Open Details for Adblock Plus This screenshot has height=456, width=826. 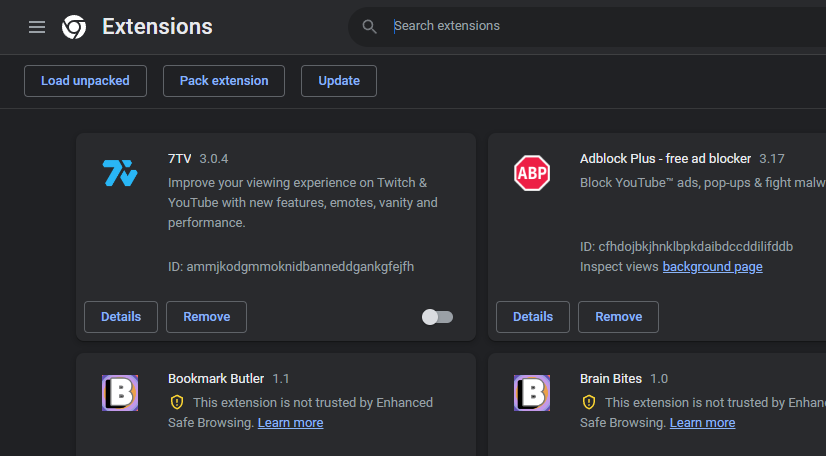(x=533, y=317)
